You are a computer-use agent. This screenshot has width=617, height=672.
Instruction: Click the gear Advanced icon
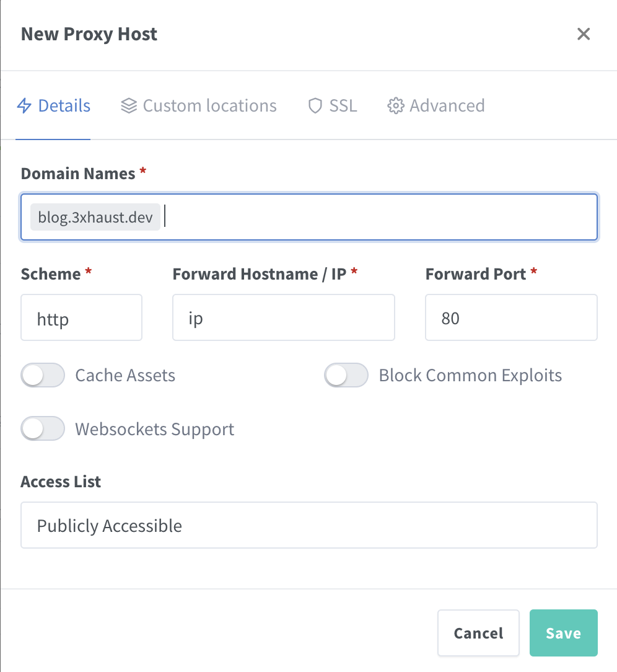pos(395,106)
